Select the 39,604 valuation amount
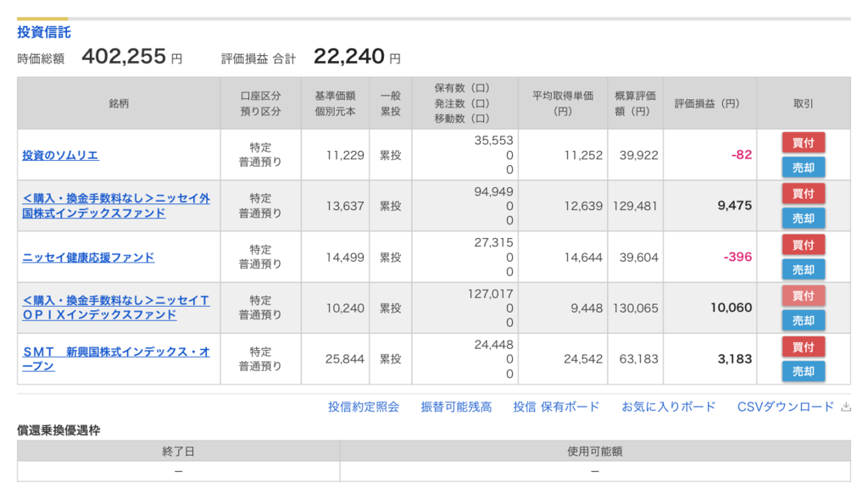 tap(639, 258)
